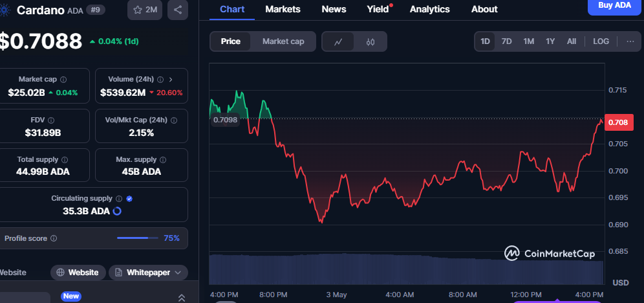Viewport: 644px width, 303px height.
Task: Click the 0.7098 opening price label
Action: (225, 120)
